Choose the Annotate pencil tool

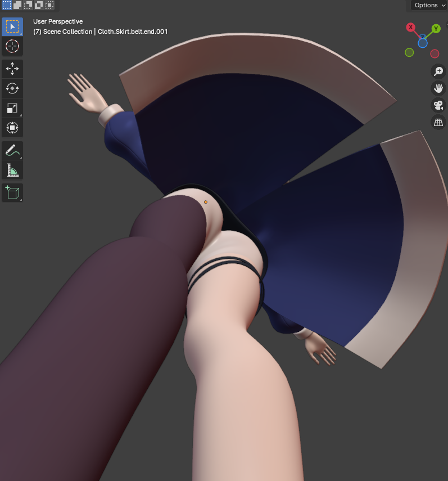(x=12, y=150)
